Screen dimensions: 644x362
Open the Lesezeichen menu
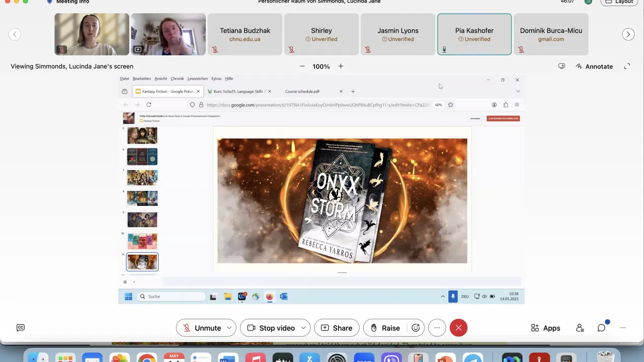pos(197,79)
